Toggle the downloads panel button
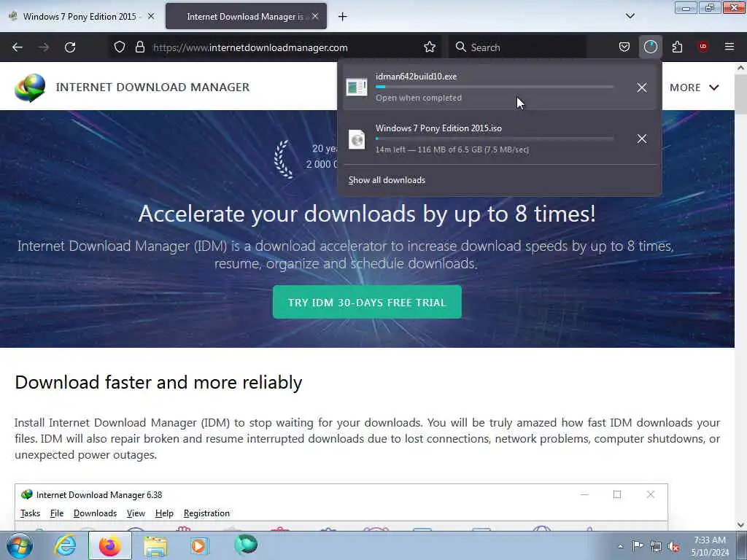 [x=650, y=47]
